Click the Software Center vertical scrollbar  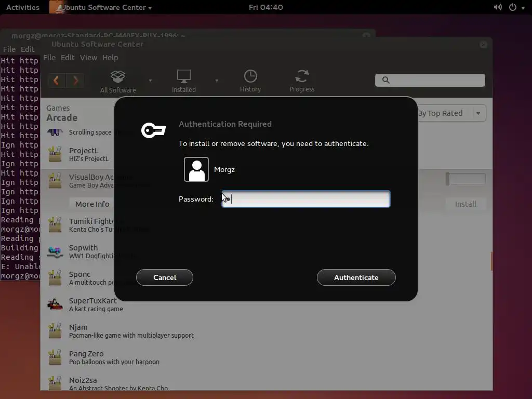(x=491, y=261)
